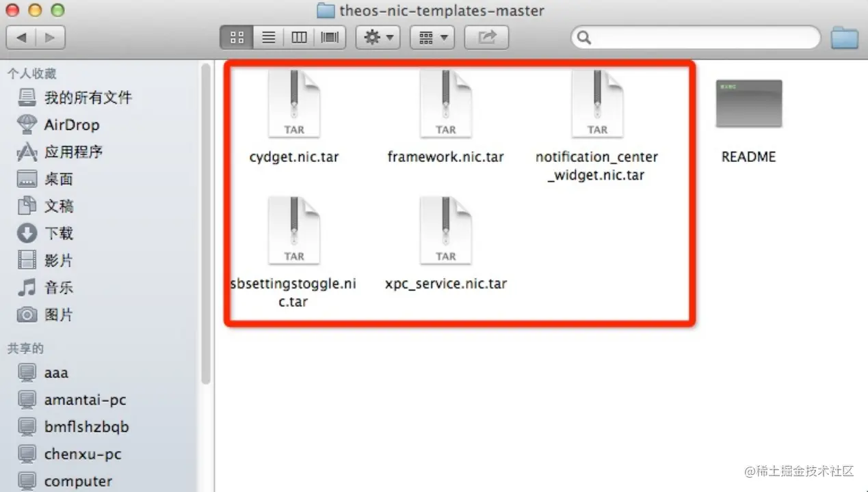868x492 pixels.
Task: Select the README file thumbnail
Action: (x=749, y=104)
